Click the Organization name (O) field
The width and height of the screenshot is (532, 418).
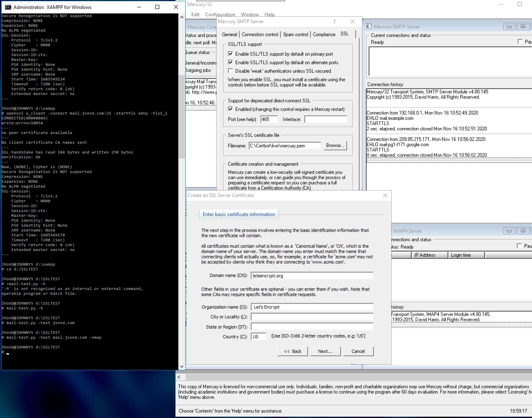click(x=312, y=307)
